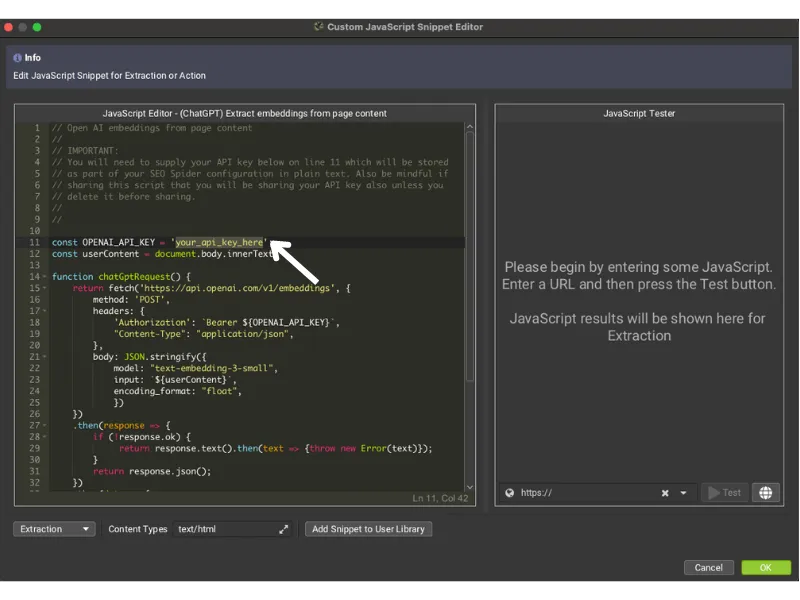Click the diagonal expand icon beside Content Types

(284, 529)
